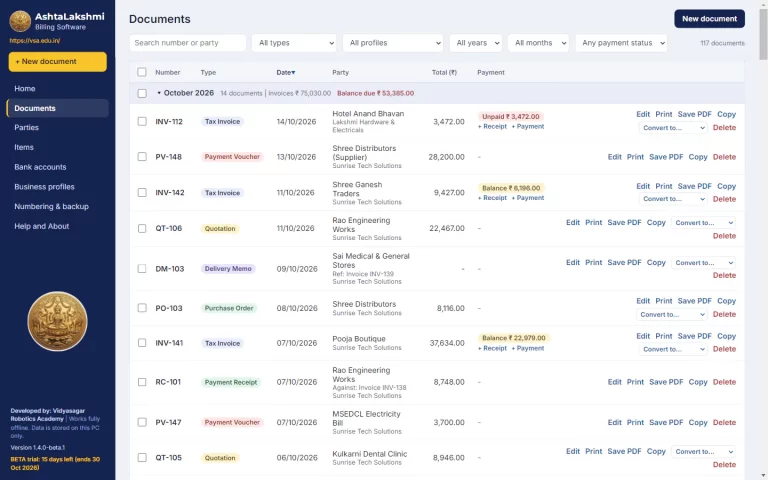The width and height of the screenshot is (768, 480).
Task: Select the PV-148 row checkbox
Action: click(x=142, y=157)
